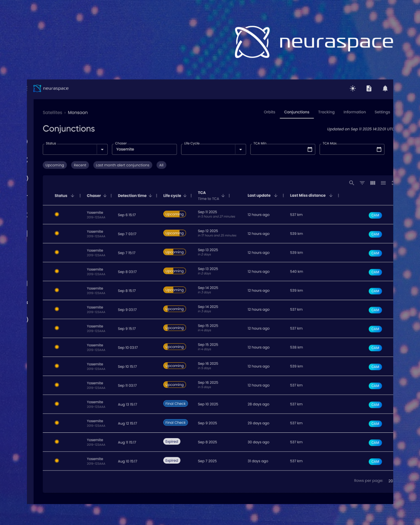The height and width of the screenshot is (525, 420).
Task: Open the documents icon in header
Action: coord(369,89)
